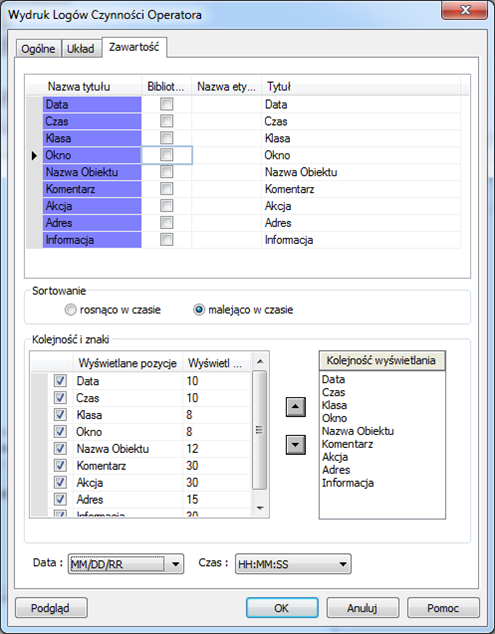Tick the Bibliot checkbox in Informacja row
The height and width of the screenshot is (634, 495).
point(166,240)
